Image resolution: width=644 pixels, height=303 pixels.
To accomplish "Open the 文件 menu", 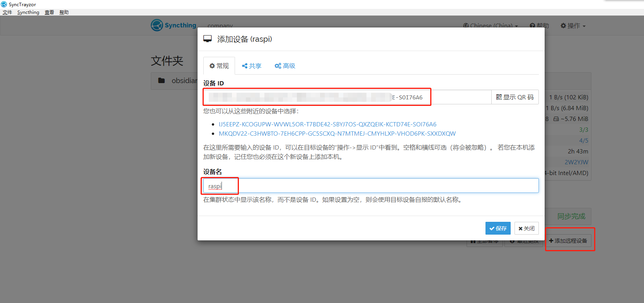I will (x=7, y=12).
